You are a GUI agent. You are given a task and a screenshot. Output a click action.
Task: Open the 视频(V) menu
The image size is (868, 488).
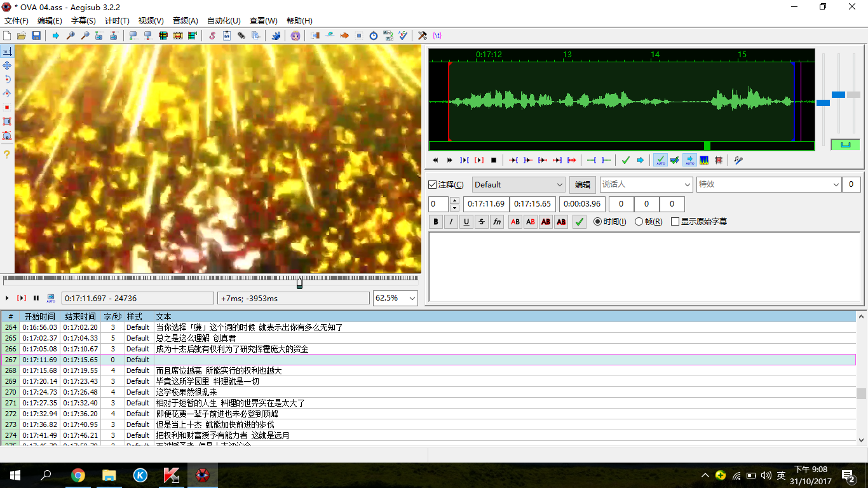[x=151, y=21]
